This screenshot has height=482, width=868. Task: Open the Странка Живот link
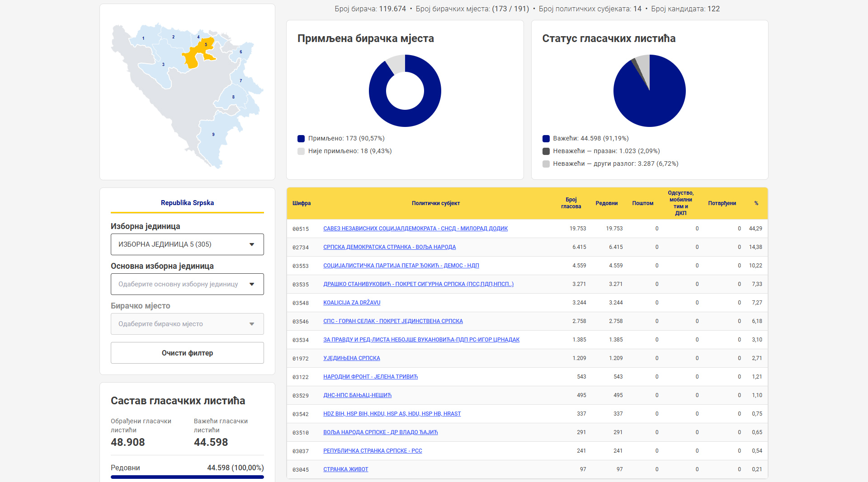(346, 469)
